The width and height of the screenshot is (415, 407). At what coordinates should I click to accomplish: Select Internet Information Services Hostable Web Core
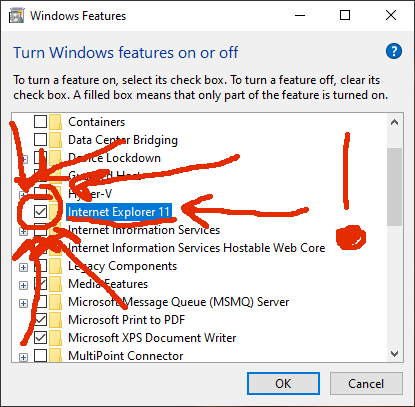click(196, 248)
